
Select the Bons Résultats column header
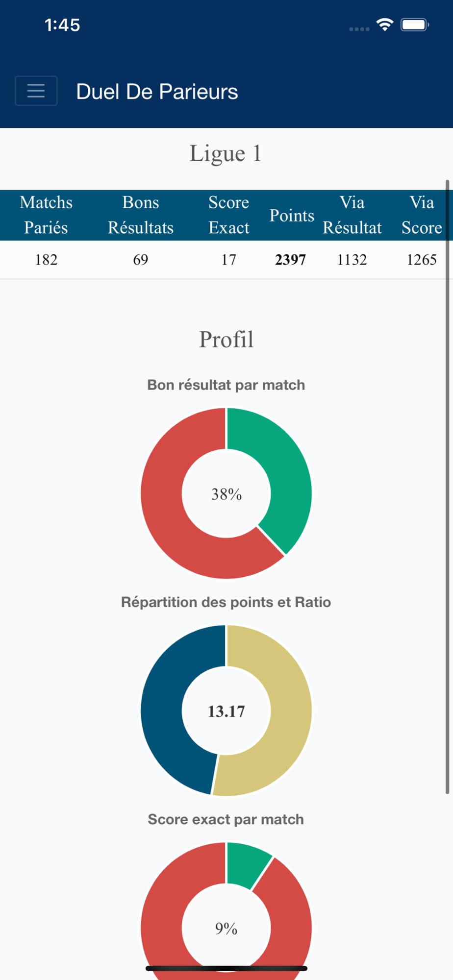(141, 215)
